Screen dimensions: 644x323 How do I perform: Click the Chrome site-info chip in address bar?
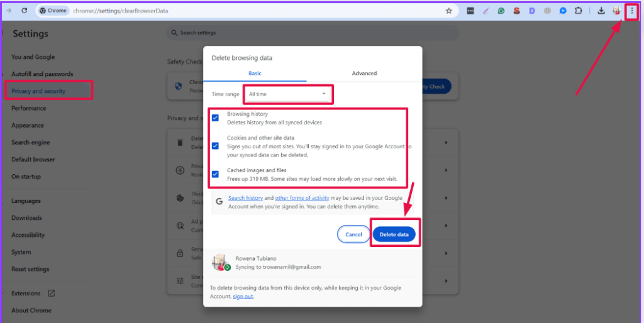53,11
